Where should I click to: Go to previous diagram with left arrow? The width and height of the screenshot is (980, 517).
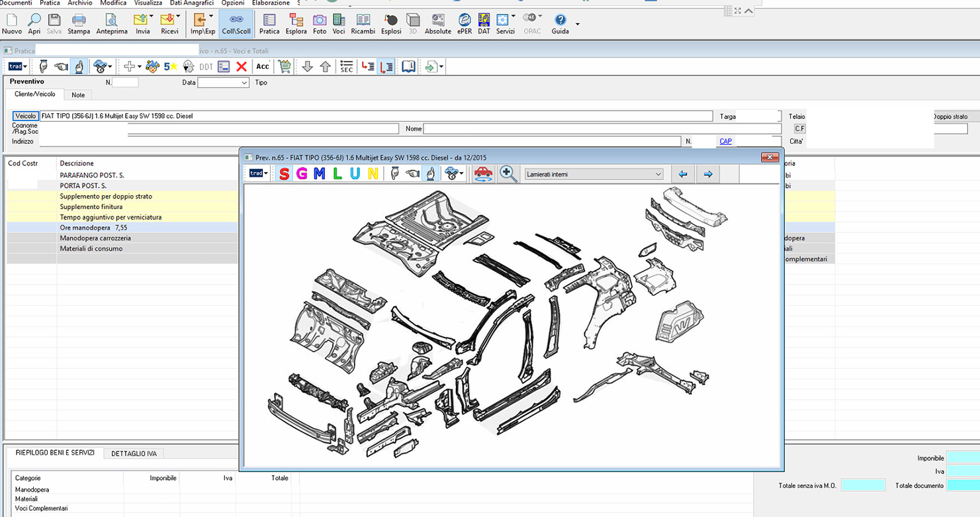coord(683,174)
